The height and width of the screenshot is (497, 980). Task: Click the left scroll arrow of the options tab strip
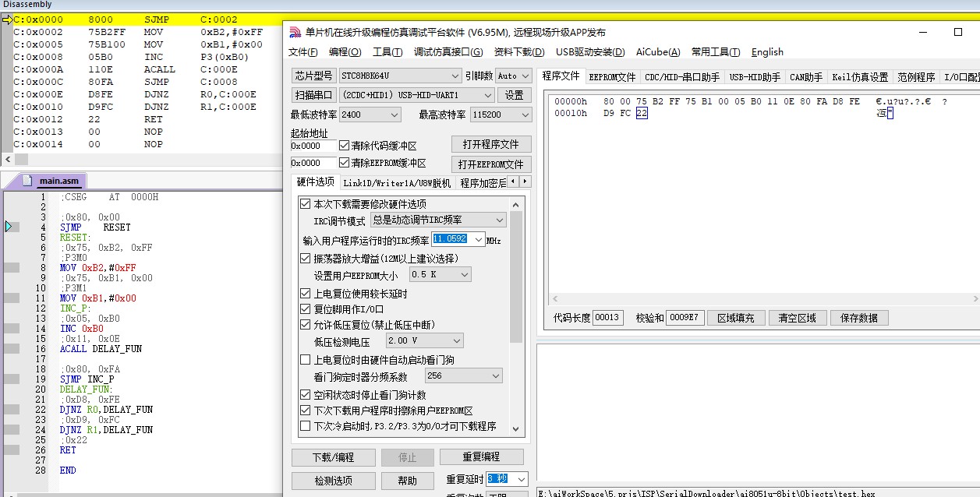(513, 182)
